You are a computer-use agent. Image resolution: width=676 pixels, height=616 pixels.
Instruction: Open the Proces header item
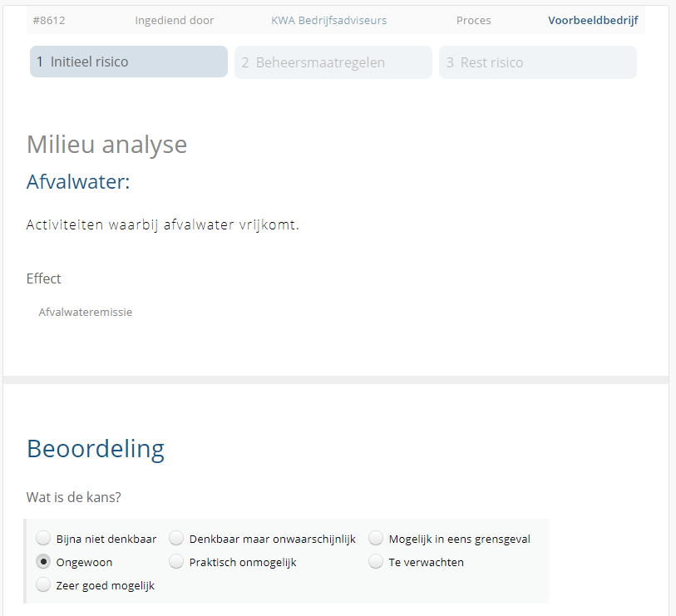tap(473, 20)
